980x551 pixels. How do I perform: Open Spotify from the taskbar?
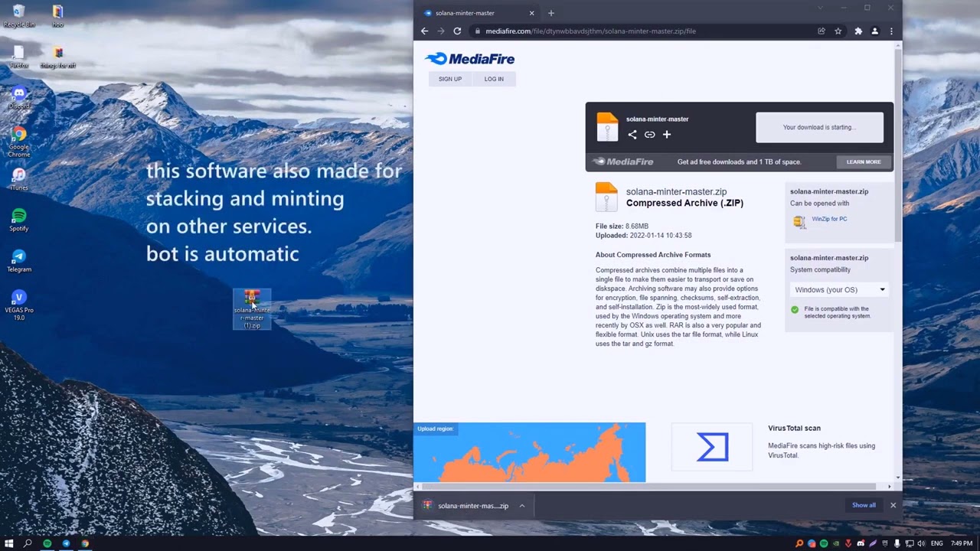click(x=47, y=543)
